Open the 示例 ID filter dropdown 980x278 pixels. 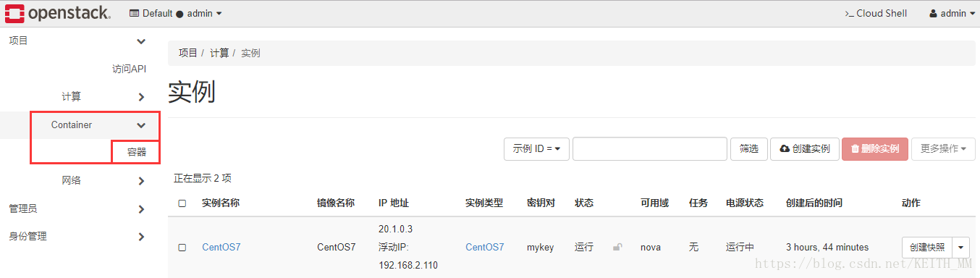536,148
